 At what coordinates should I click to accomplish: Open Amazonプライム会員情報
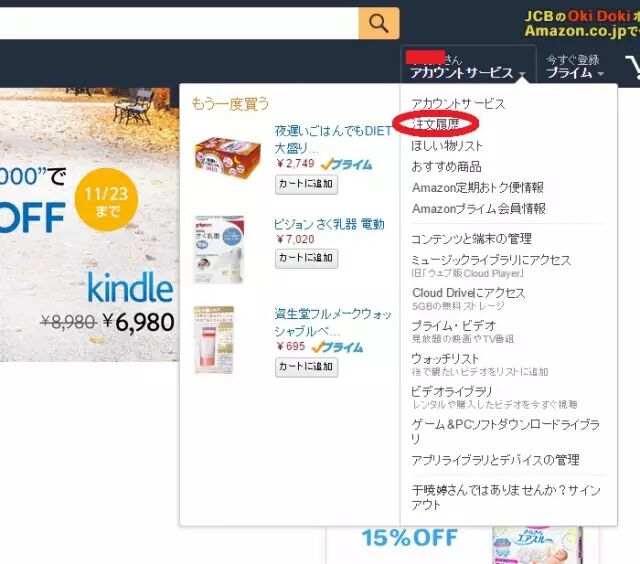pyautogui.click(x=479, y=209)
